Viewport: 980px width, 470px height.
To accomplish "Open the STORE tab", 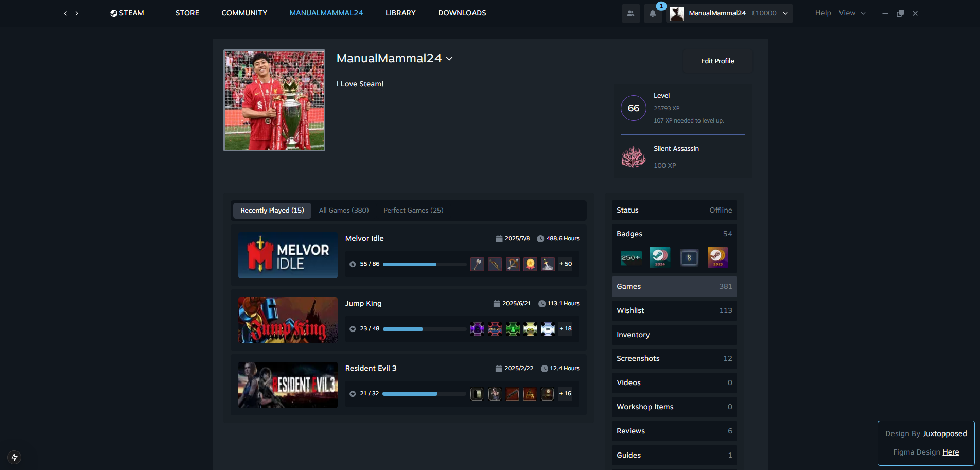I will pyautogui.click(x=187, y=13).
